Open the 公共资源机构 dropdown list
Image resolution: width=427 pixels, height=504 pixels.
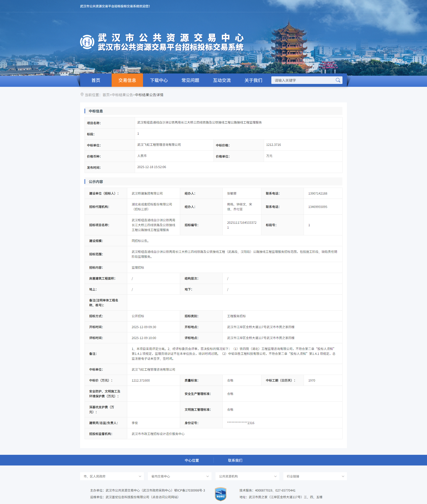(x=247, y=476)
